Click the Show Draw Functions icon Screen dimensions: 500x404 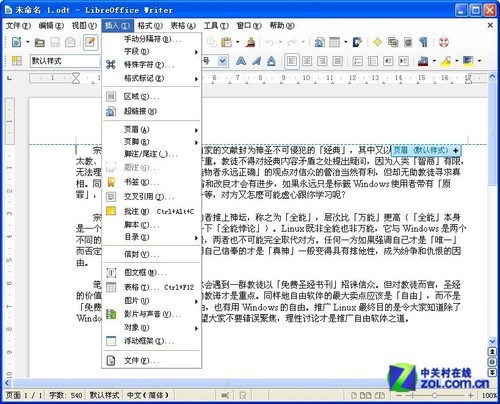click(357, 42)
